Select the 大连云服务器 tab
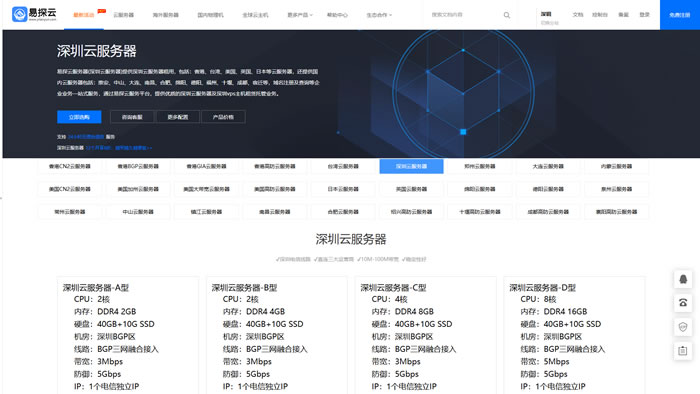Screen dimensions: 700x394 (548, 166)
